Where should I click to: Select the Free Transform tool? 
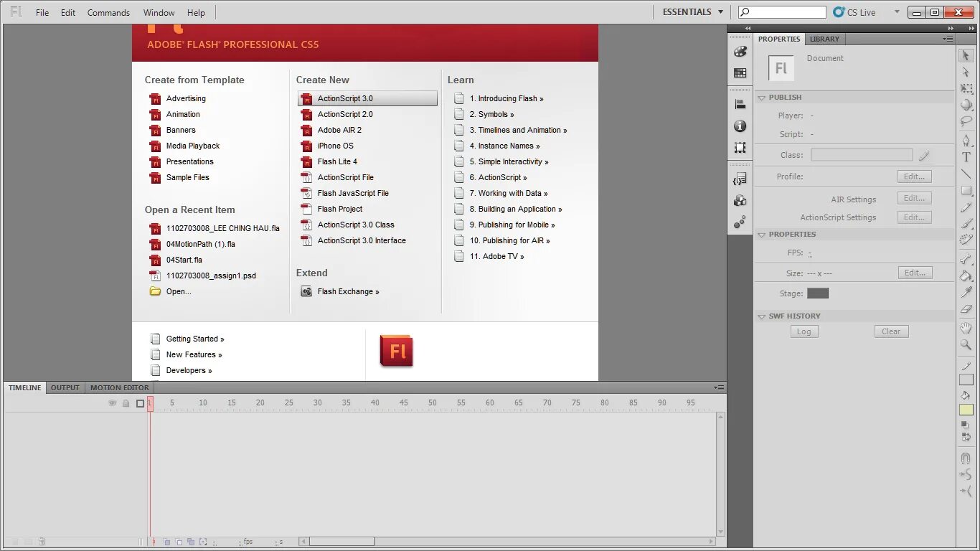point(966,88)
